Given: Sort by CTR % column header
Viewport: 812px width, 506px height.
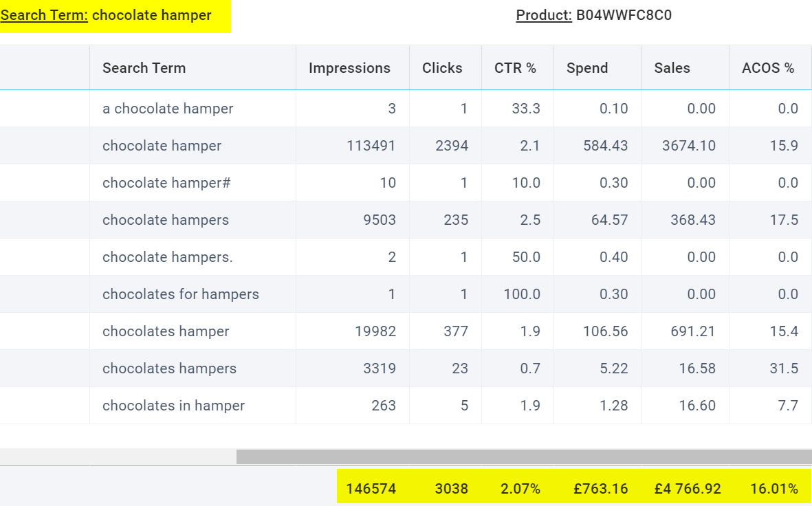Looking at the screenshot, I should point(515,68).
